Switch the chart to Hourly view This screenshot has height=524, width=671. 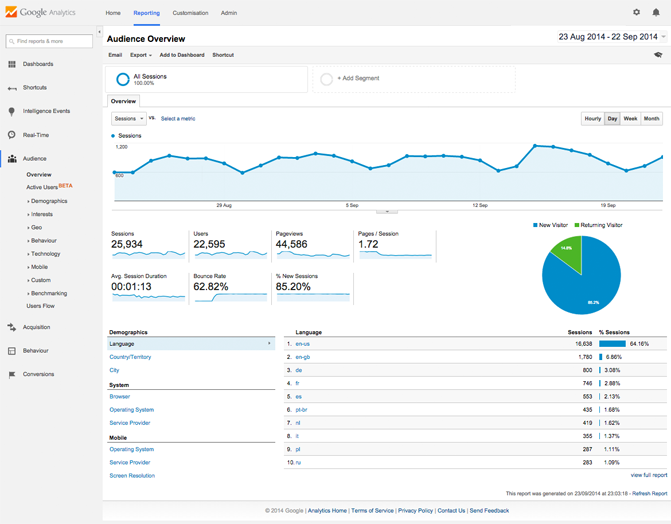point(592,119)
